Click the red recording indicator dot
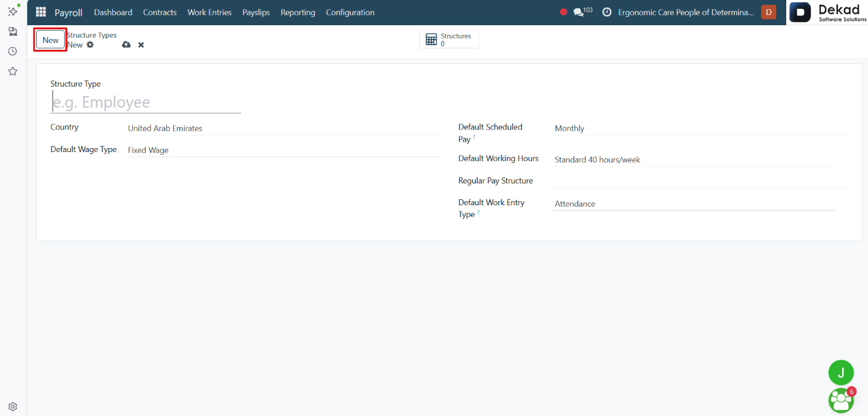This screenshot has height=416, width=868. click(563, 12)
